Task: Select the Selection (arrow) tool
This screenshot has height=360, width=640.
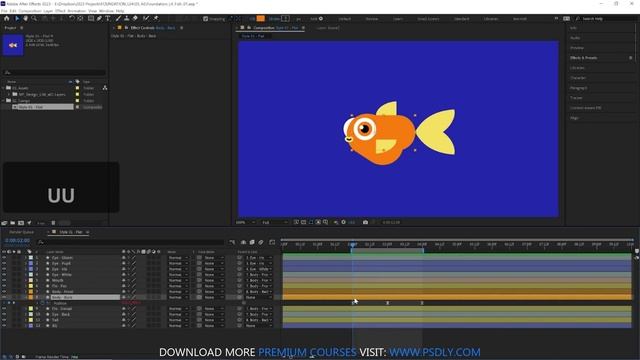Action: tap(17, 18)
